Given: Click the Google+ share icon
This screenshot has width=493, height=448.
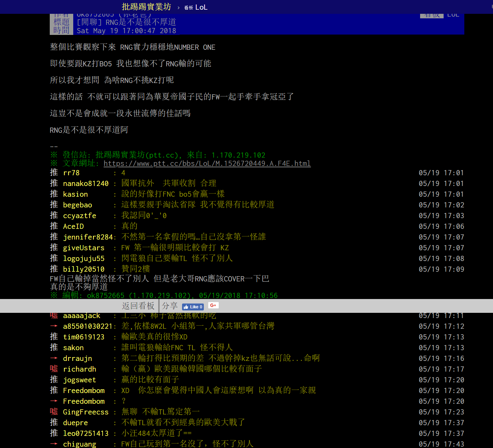Looking at the screenshot, I should pos(213,305).
